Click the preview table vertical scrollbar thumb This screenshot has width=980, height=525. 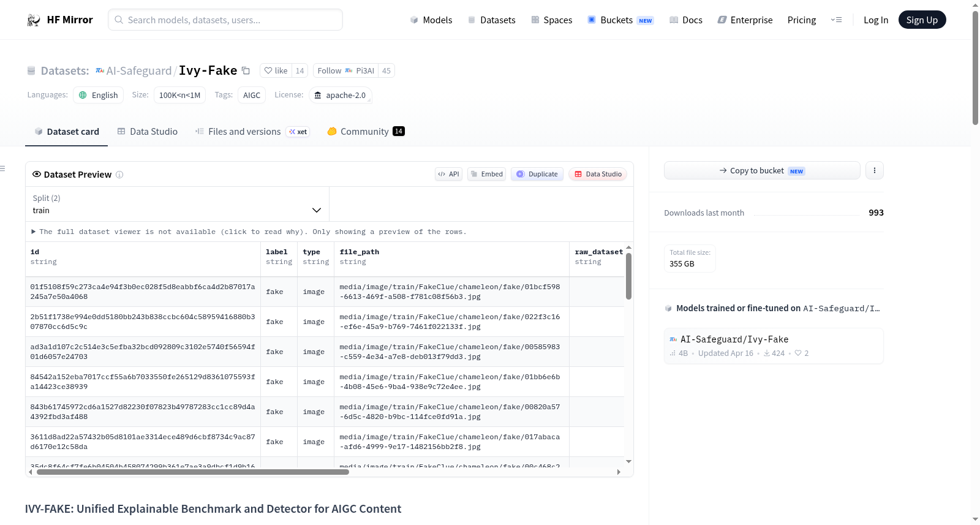coord(628,276)
